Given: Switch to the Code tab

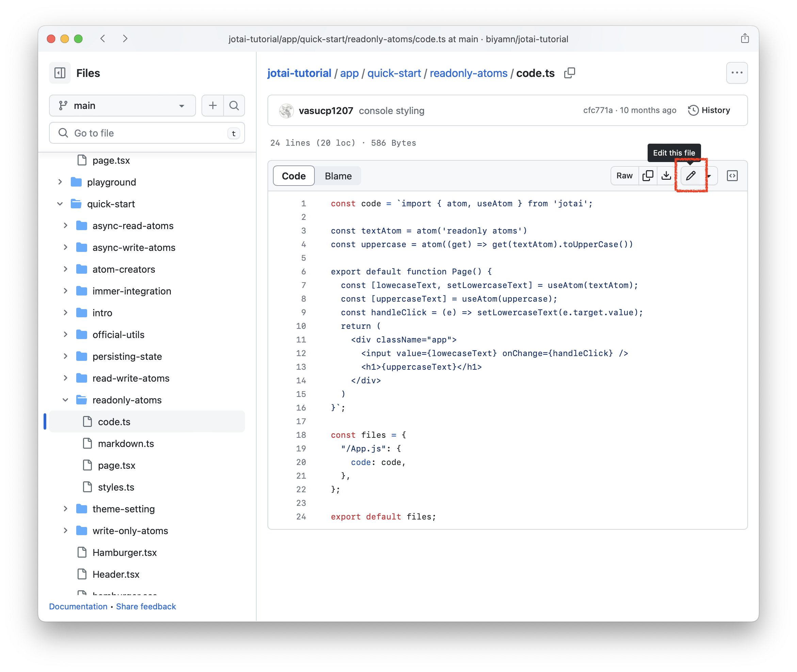Looking at the screenshot, I should (294, 176).
